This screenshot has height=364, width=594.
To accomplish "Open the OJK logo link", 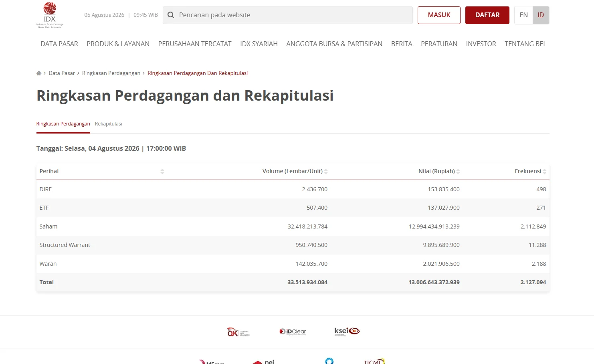I will (238, 332).
